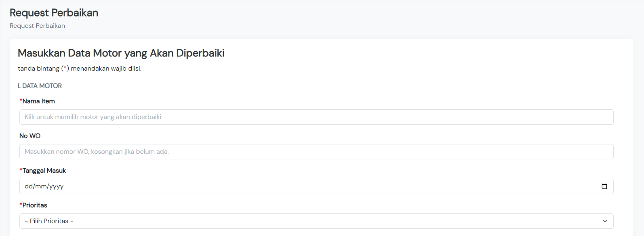Click the Prioritas field label
The height and width of the screenshot is (236, 644).
(35, 205)
